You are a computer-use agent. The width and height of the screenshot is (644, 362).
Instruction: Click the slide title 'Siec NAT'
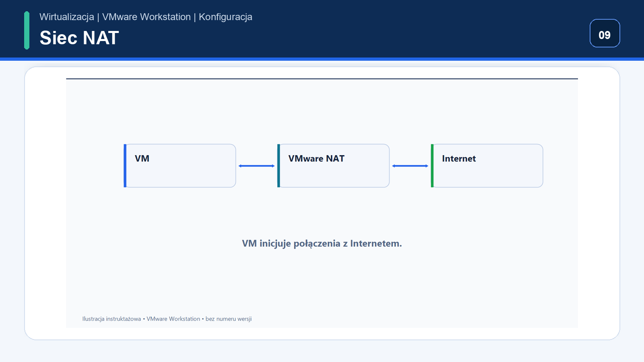point(79,38)
